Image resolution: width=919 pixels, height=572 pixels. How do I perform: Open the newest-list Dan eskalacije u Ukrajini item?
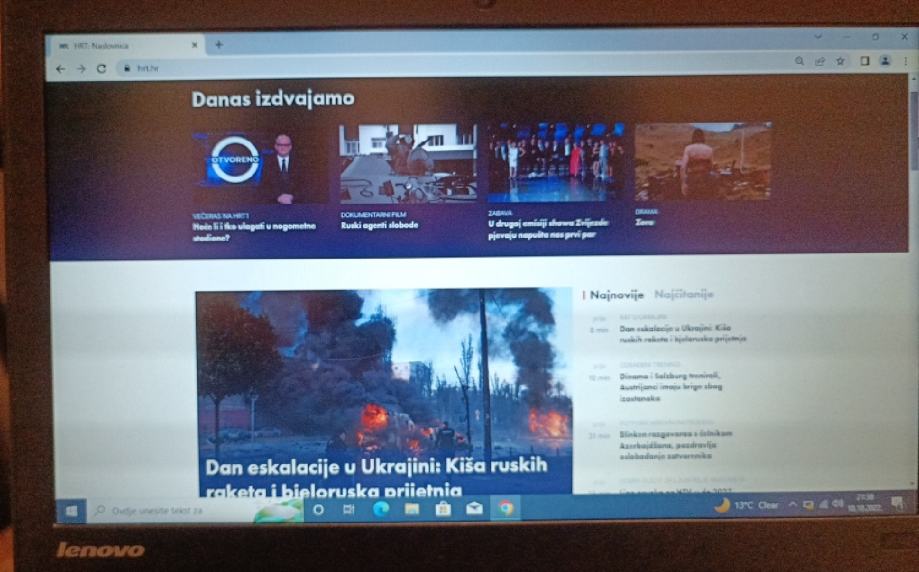pos(683,333)
